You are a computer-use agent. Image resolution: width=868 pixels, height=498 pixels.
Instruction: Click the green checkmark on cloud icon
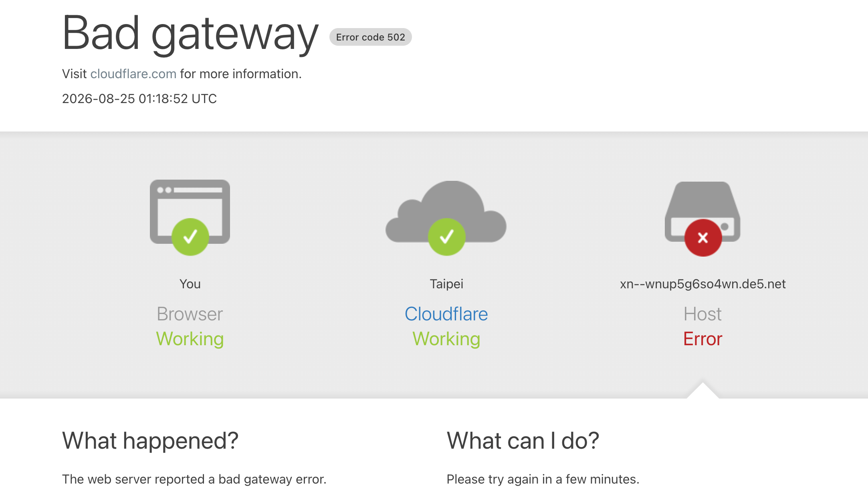[447, 237]
